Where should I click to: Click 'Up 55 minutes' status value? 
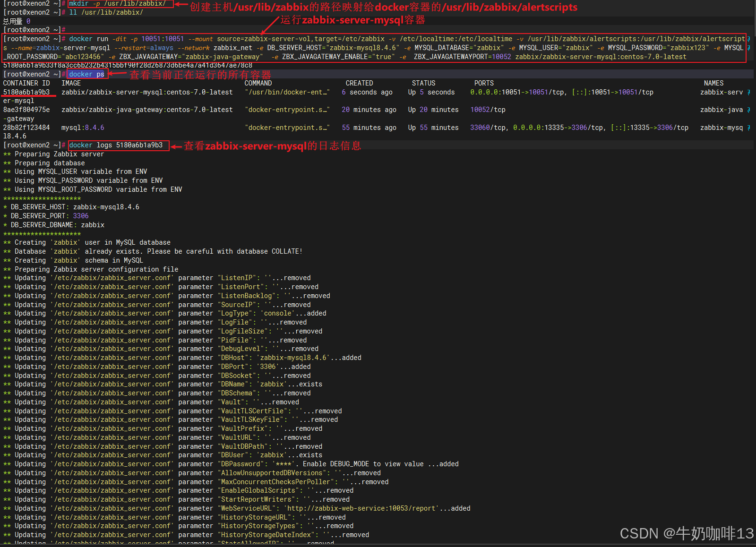point(433,128)
